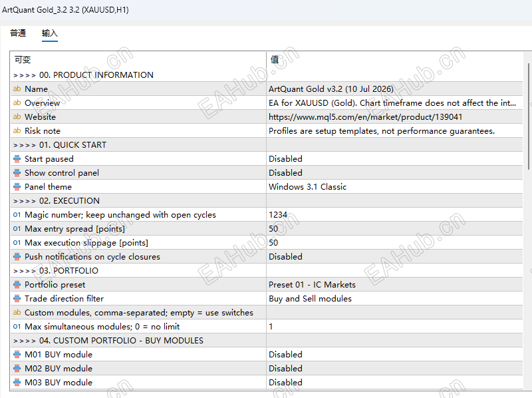
Task: Click the string type icon beside Name
Action: [x=17, y=89]
